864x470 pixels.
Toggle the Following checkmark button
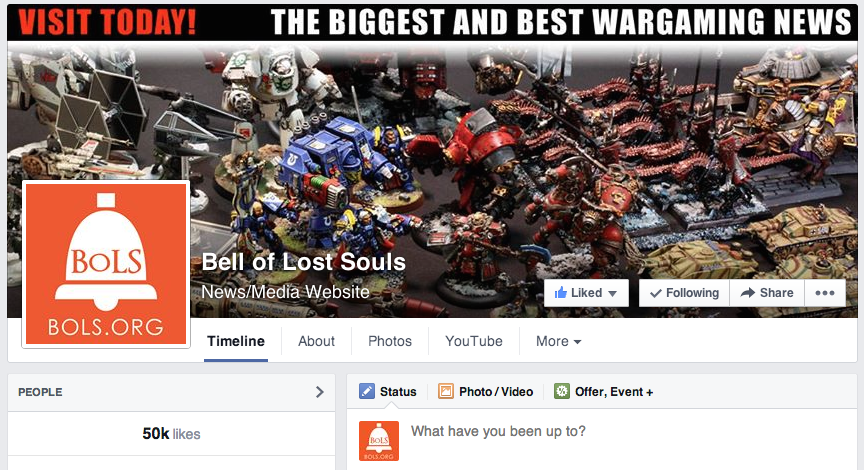pyautogui.click(x=684, y=293)
